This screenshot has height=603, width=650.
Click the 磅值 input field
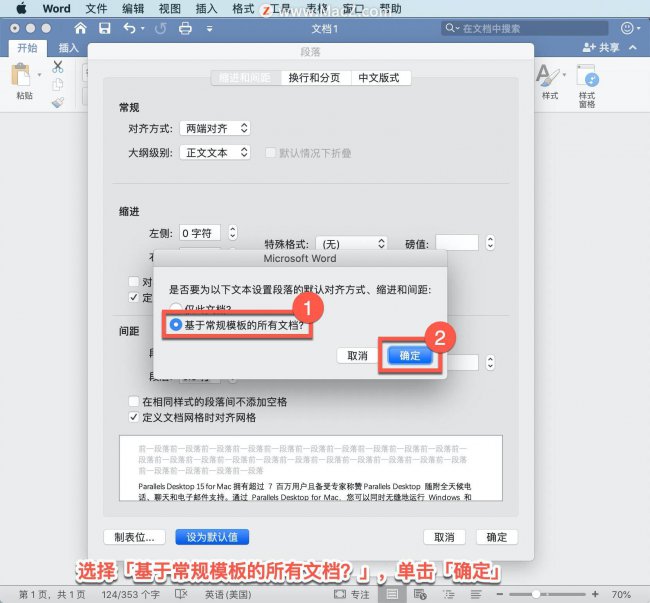(457, 242)
